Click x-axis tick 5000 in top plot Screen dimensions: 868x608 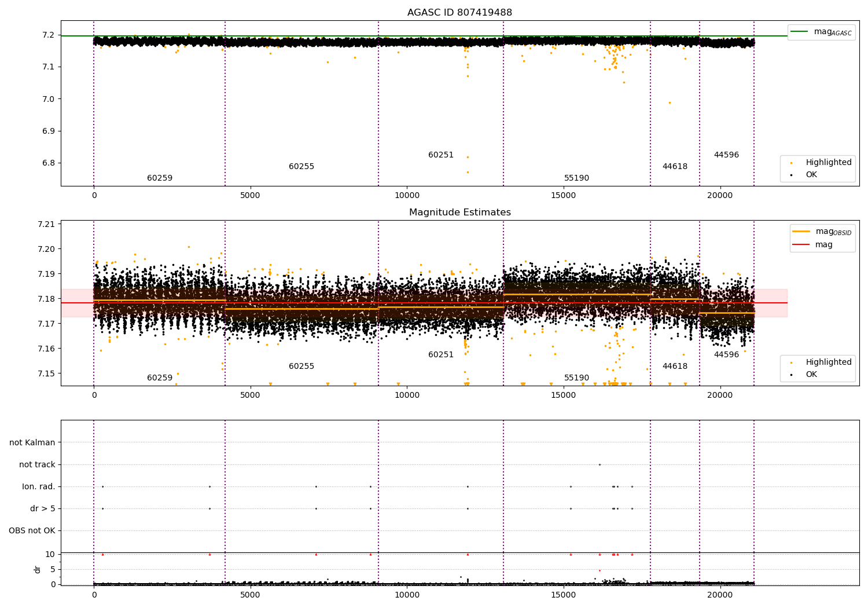point(250,196)
